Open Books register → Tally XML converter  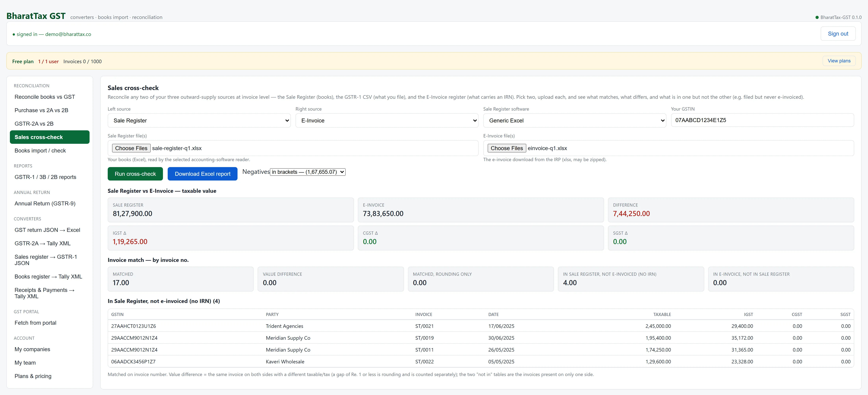50,277
